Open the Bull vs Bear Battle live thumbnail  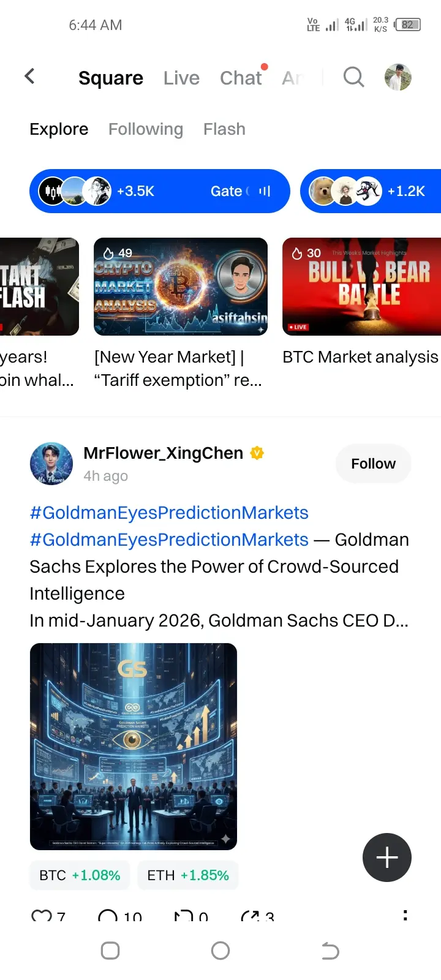coord(361,287)
